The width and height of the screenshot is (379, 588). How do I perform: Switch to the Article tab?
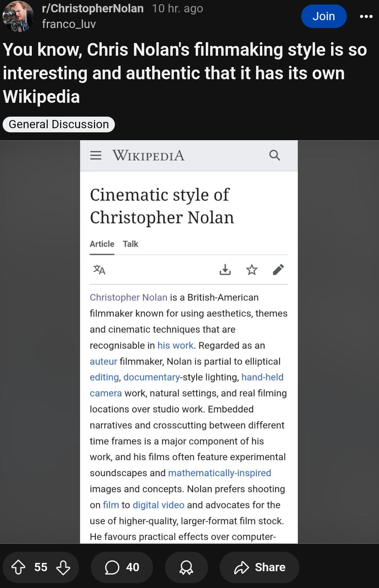pos(102,244)
